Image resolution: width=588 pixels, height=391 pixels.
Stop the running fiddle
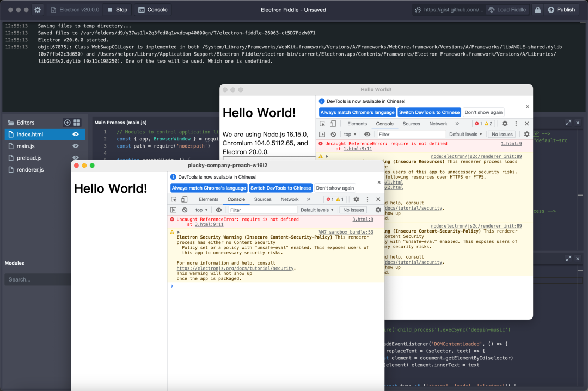[x=118, y=10]
